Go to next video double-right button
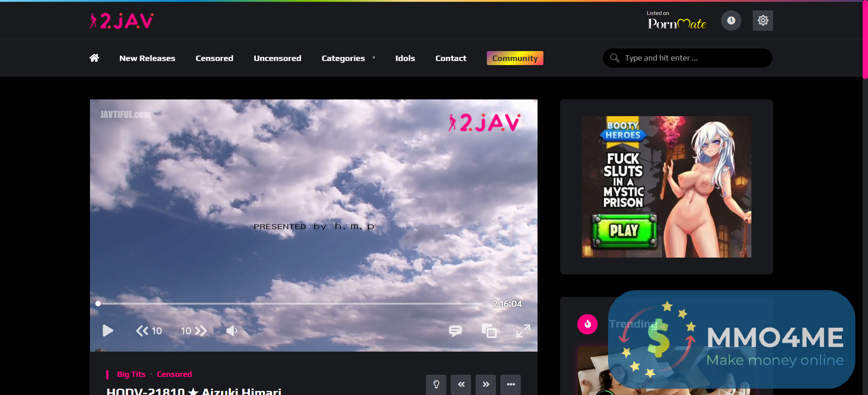The image size is (868, 395). [486, 385]
